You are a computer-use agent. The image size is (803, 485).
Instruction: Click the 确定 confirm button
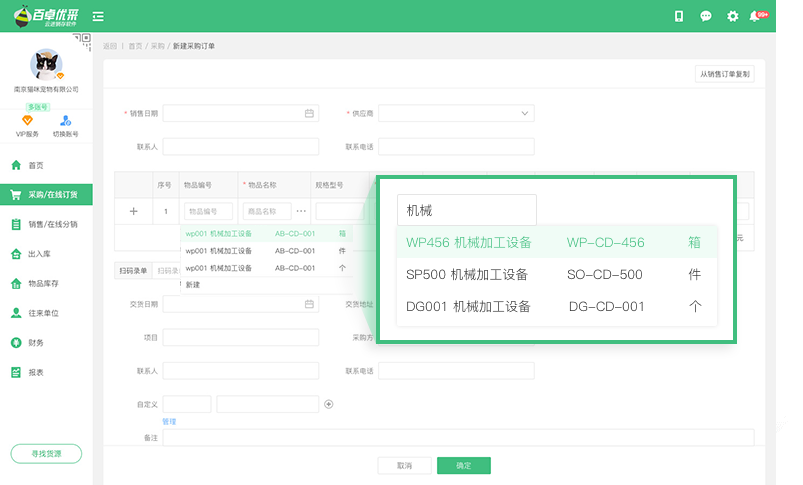click(x=463, y=466)
